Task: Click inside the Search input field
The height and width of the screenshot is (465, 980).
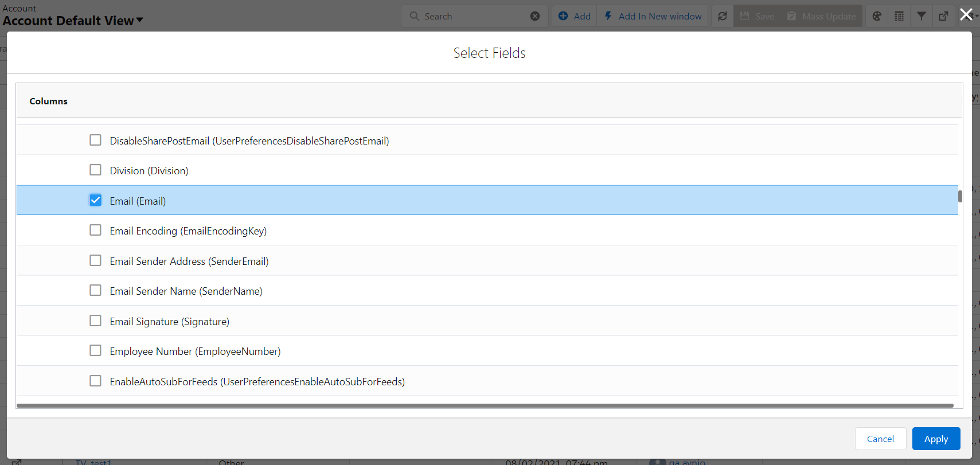Action: click(473, 16)
